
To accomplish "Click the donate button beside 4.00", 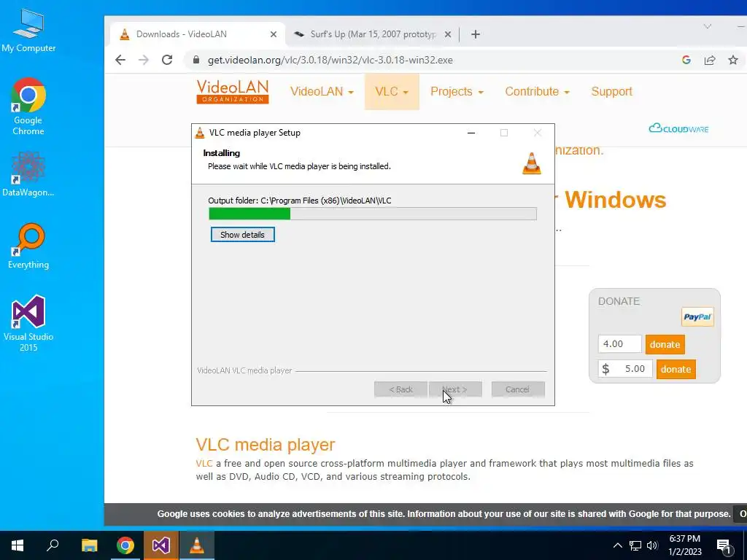I will pyautogui.click(x=665, y=344).
